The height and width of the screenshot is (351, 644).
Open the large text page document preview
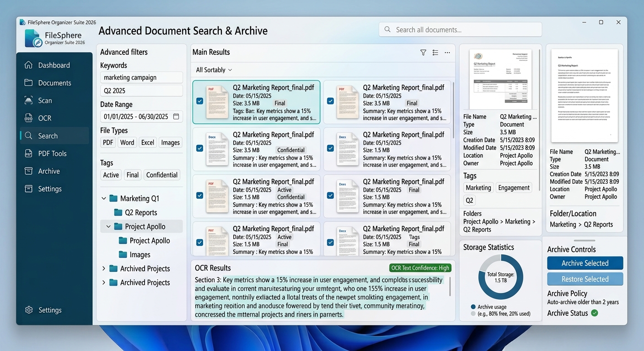[x=584, y=96]
